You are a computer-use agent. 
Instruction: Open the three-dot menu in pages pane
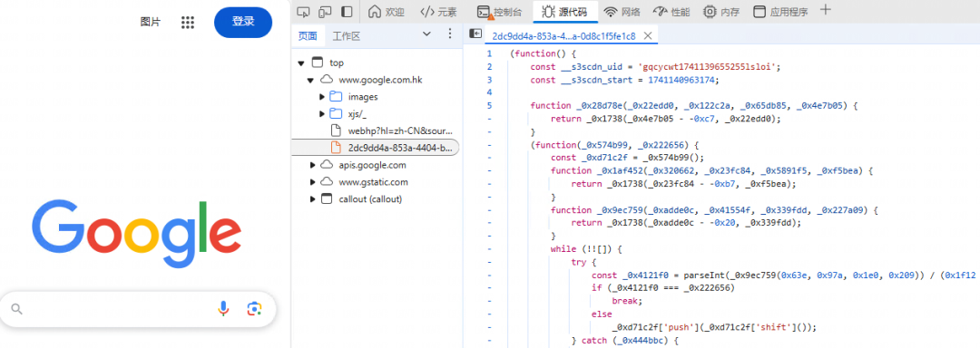449,34
